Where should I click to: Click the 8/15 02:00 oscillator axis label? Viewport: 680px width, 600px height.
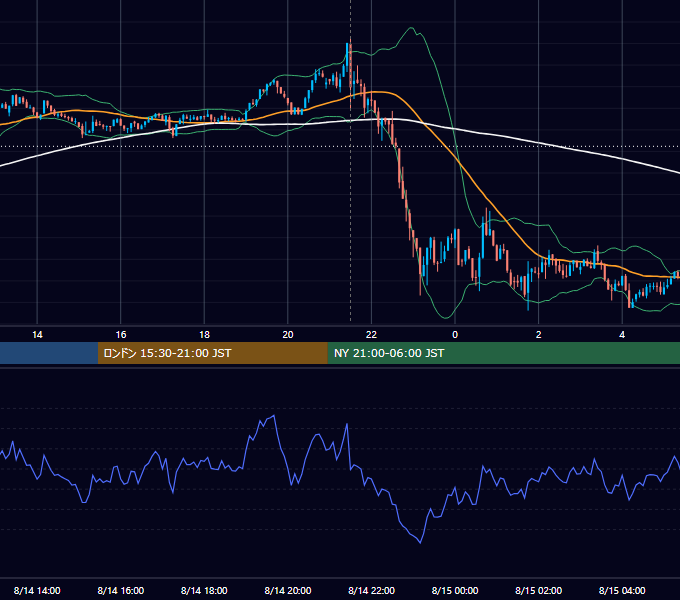tap(539, 590)
